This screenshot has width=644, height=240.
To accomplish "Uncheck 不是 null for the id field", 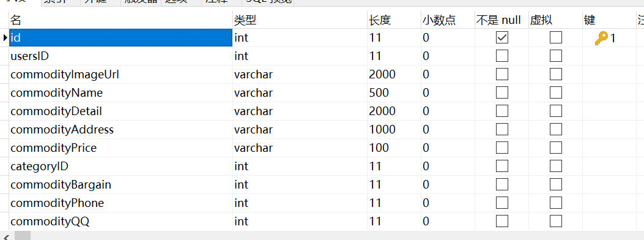I will click(502, 37).
